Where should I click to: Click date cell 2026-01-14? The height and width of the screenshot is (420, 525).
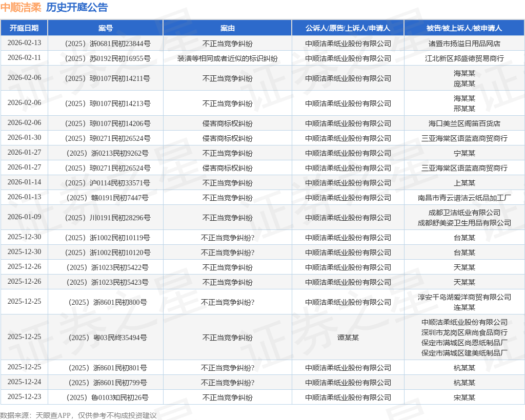(24, 182)
